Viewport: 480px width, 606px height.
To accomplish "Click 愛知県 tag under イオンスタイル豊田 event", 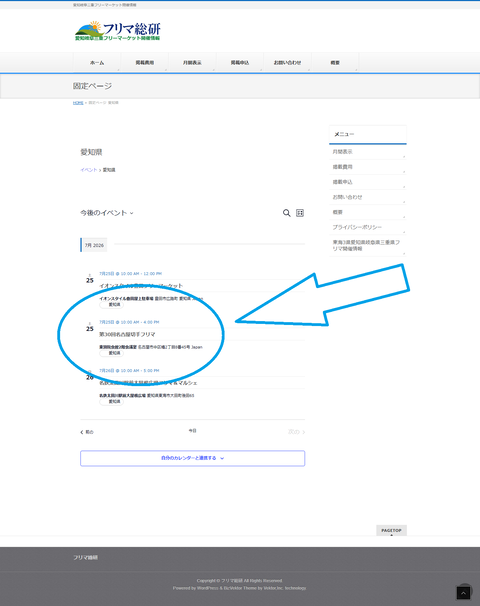I will click(x=112, y=305).
